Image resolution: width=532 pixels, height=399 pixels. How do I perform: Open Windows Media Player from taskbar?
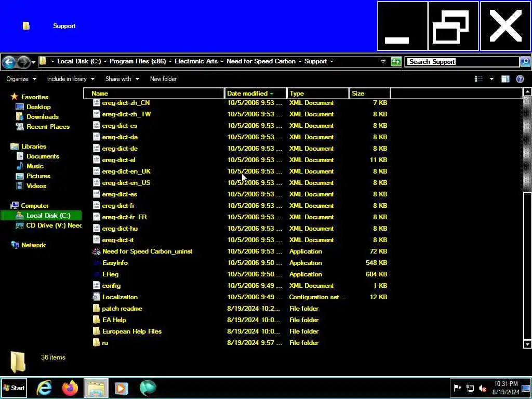point(122,388)
